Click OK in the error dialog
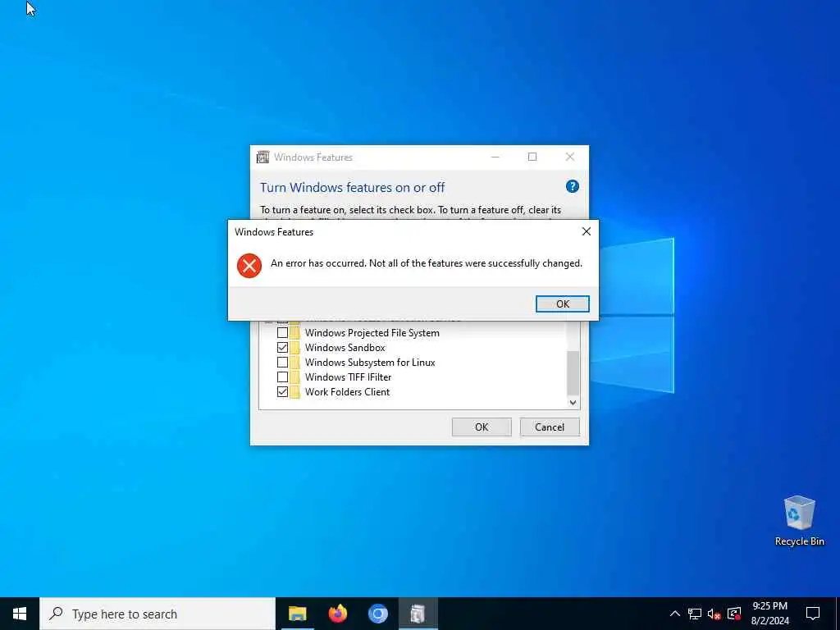The image size is (840, 630). (x=563, y=304)
